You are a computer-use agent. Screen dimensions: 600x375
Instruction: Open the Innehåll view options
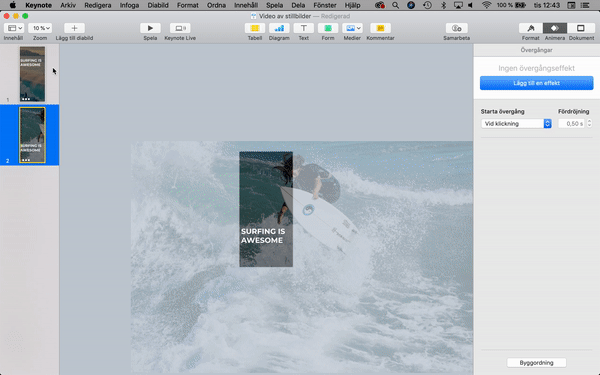pos(14,28)
